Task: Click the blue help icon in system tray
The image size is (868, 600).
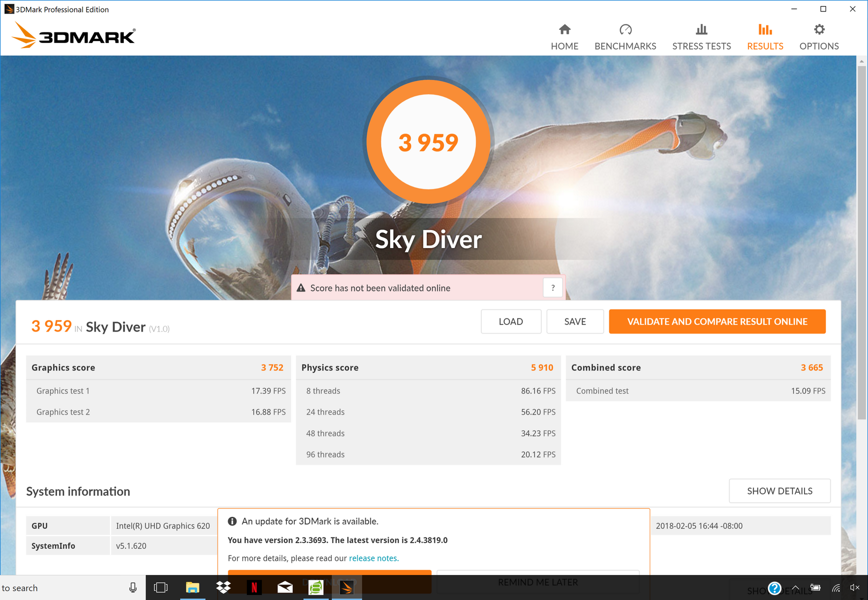Action: 775,588
